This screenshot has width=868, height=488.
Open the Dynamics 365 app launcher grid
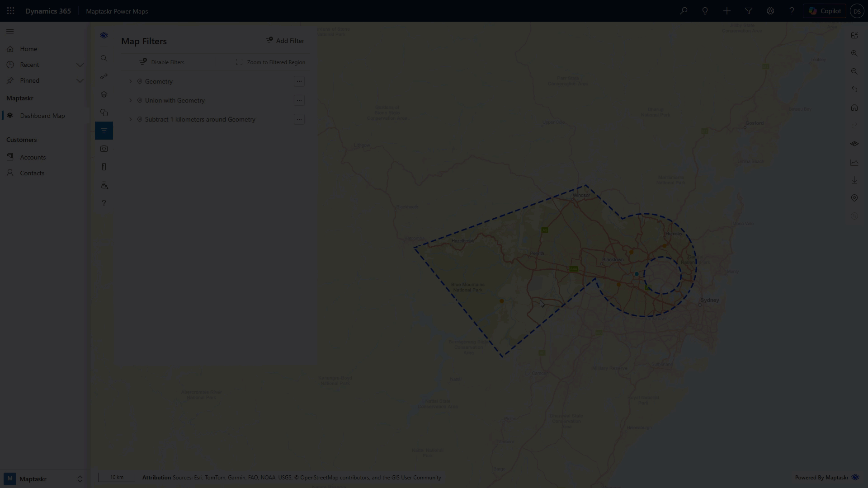[x=10, y=11]
